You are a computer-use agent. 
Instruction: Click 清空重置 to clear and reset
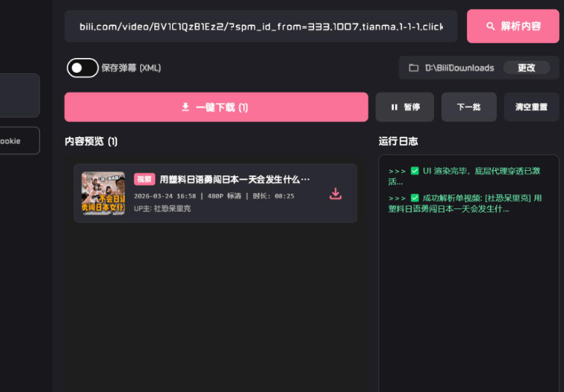tap(531, 106)
